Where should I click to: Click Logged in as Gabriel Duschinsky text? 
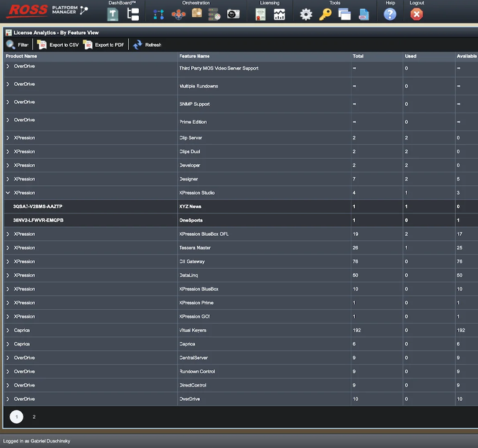37,441
